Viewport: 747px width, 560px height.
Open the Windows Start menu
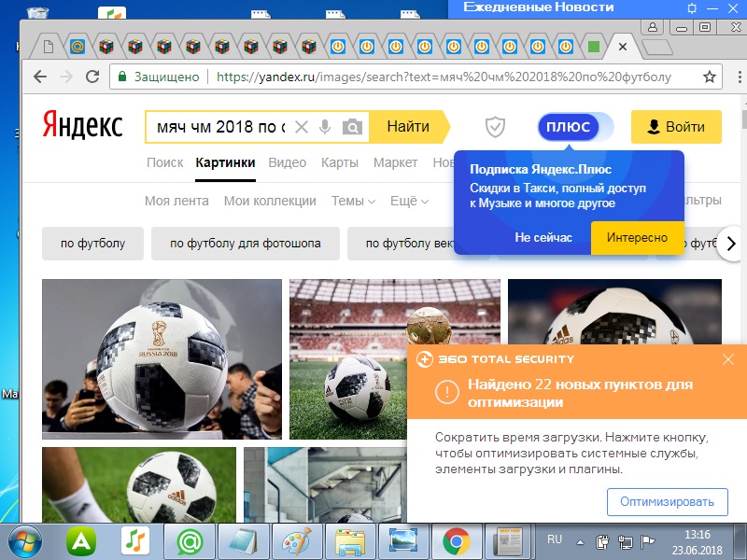(x=25, y=541)
